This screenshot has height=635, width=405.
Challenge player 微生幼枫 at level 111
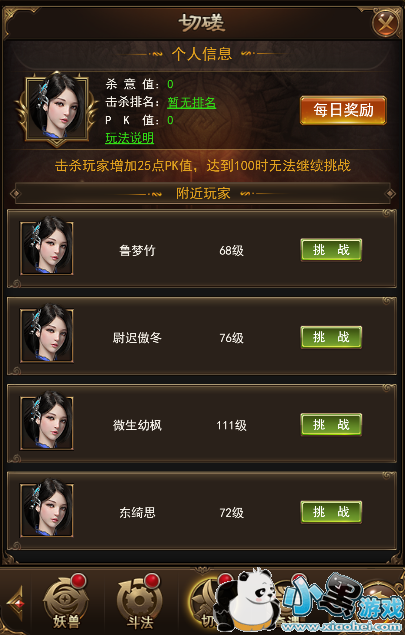pyautogui.click(x=331, y=424)
